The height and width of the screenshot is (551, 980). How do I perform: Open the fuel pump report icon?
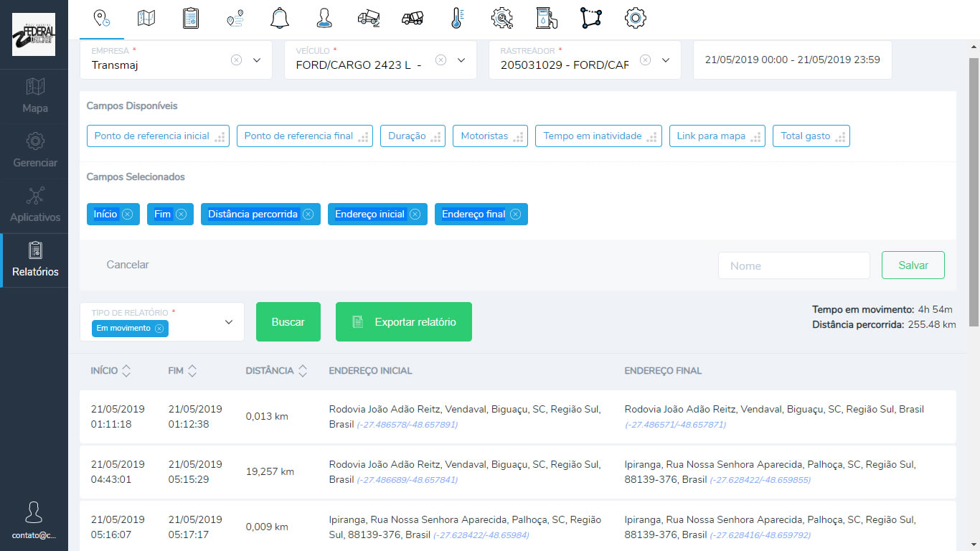[547, 18]
